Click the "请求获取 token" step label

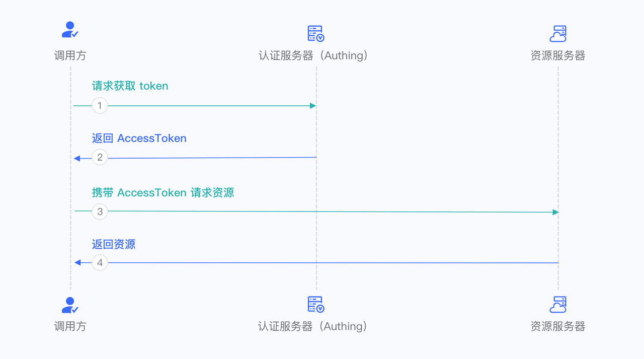point(130,86)
